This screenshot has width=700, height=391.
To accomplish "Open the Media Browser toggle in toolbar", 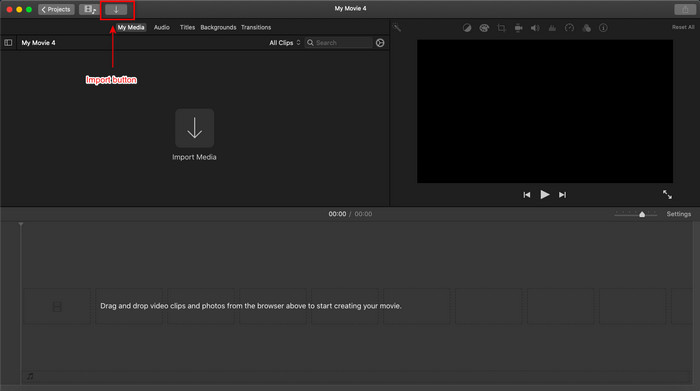I will pos(90,9).
